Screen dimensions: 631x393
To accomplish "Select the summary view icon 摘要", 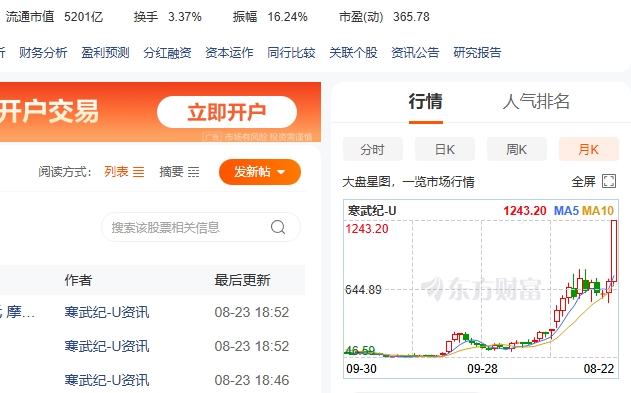I will coord(194,172).
